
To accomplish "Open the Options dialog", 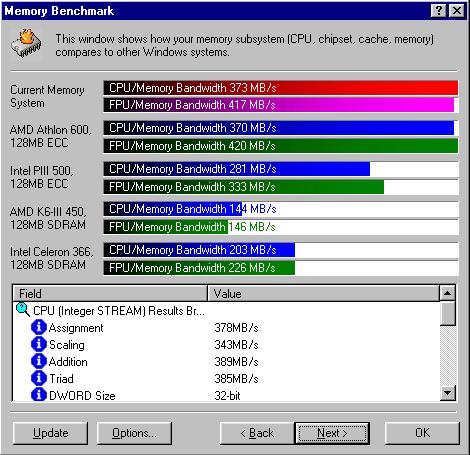I will (x=134, y=433).
